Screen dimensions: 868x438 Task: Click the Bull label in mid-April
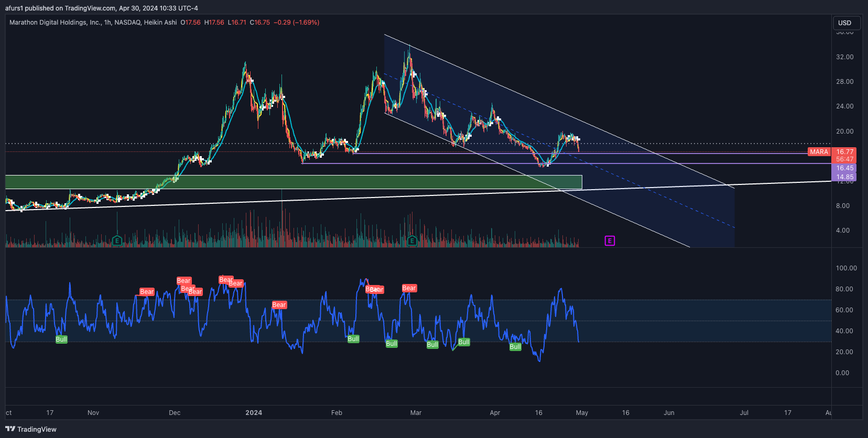click(515, 347)
